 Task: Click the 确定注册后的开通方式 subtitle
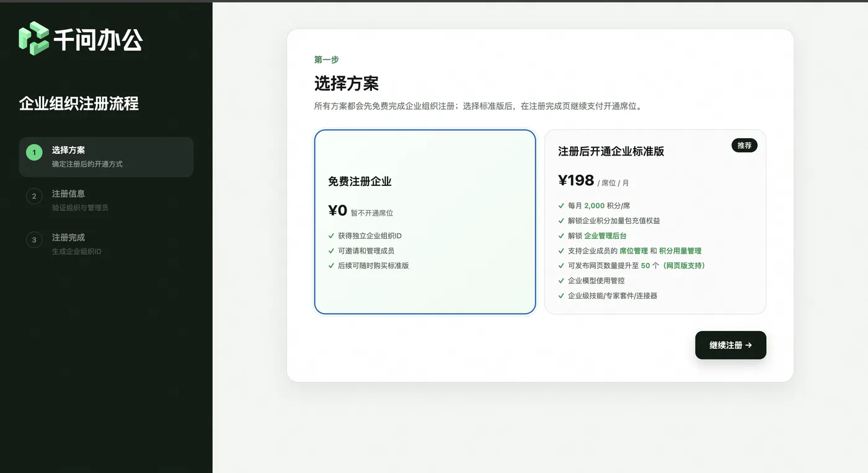pyautogui.click(x=87, y=164)
